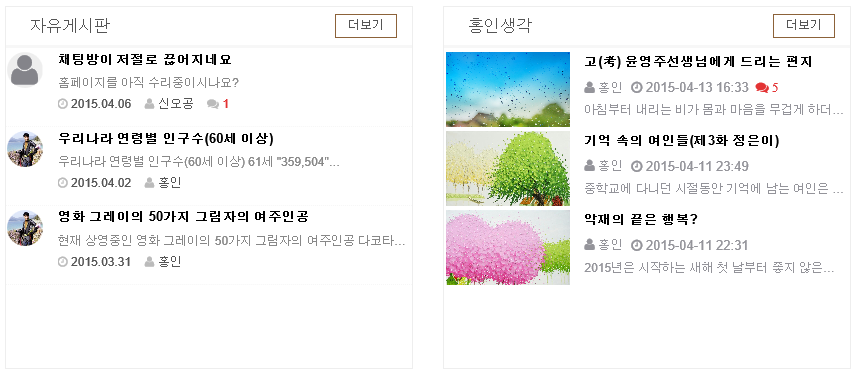The height and width of the screenshot is (377, 862).
Task: Click the red comment bubble icon showing 5
Action: pos(762,87)
